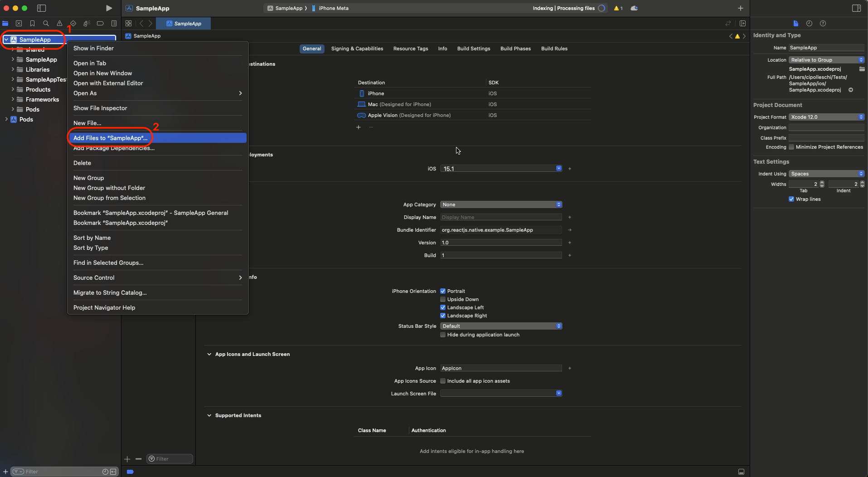Open the Test navigator diamond icon
The image size is (868, 477).
(73, 23)
